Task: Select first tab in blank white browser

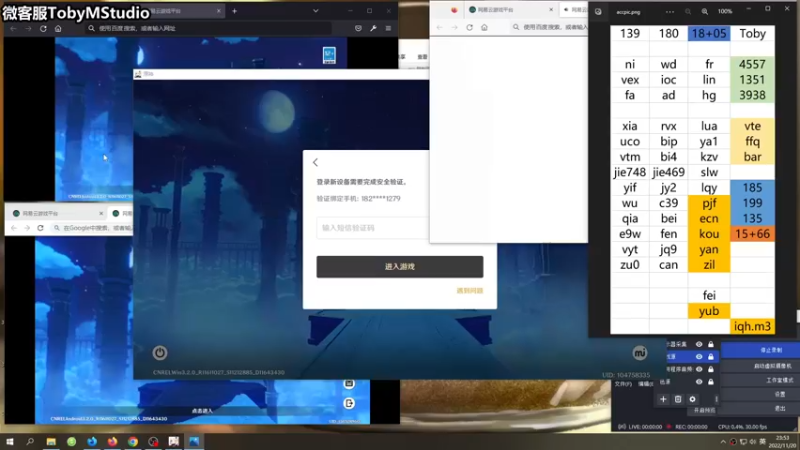Action: pos(510,10)
